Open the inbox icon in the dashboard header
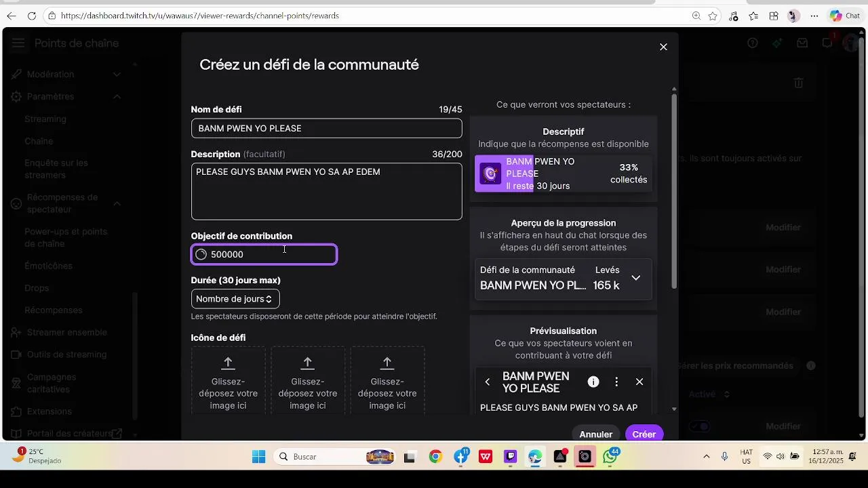 click(x=802, y=43)
